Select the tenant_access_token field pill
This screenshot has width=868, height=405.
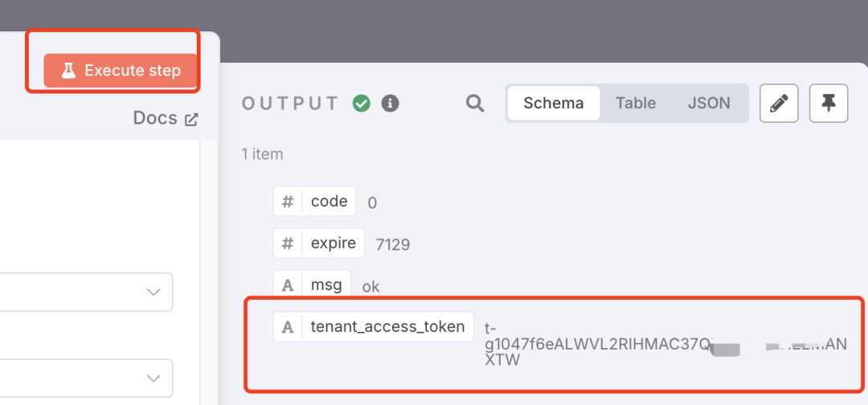click(x=387, y=326)
